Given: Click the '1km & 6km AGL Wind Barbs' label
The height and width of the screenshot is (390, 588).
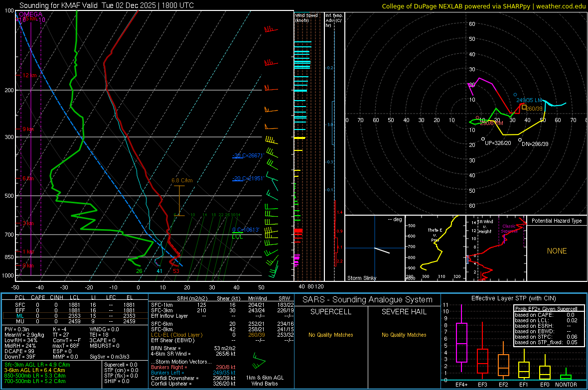Looking at the screenshot, I should pos(265,381).
